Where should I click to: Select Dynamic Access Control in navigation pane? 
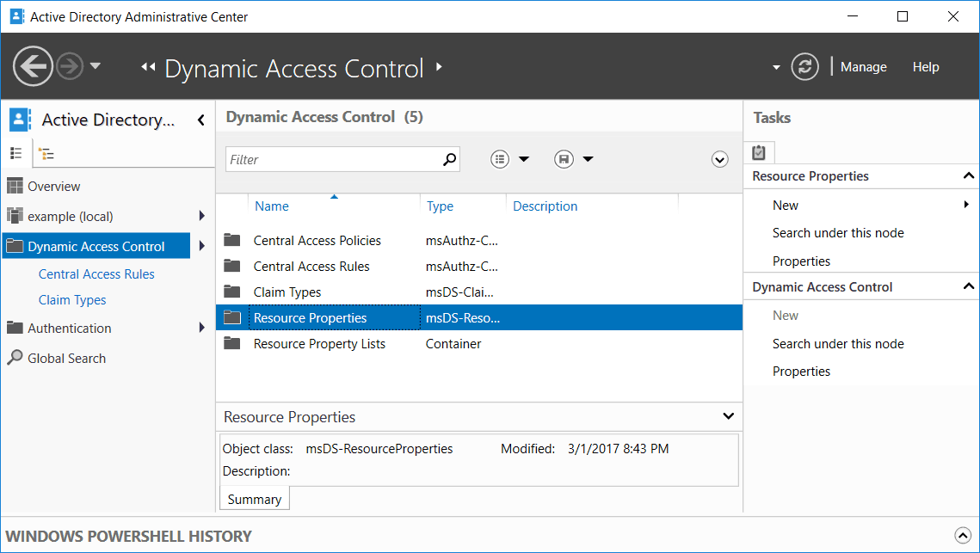(x=97, y=246)
